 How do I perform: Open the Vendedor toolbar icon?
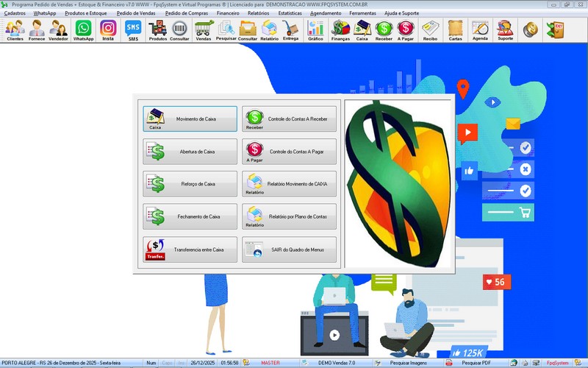[58, 30]
